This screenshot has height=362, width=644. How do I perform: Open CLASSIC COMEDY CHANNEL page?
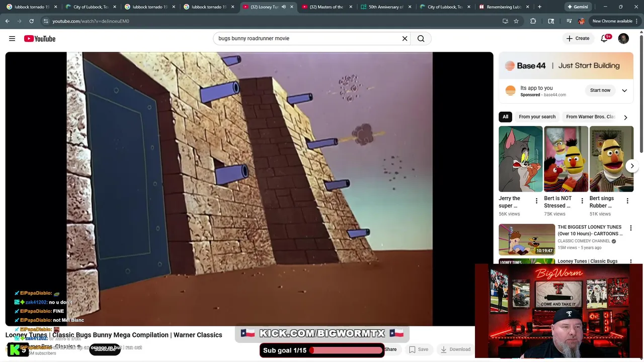tap(584, 241)
